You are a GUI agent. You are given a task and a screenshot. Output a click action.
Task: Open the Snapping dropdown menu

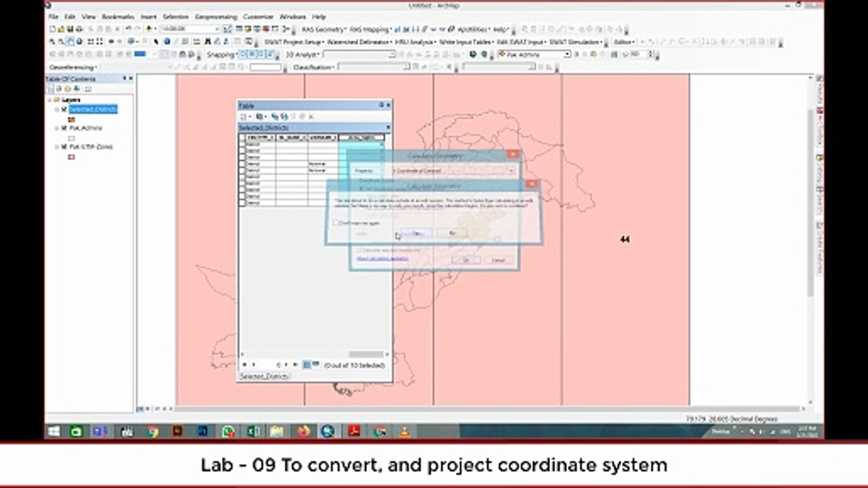(223, 54)
